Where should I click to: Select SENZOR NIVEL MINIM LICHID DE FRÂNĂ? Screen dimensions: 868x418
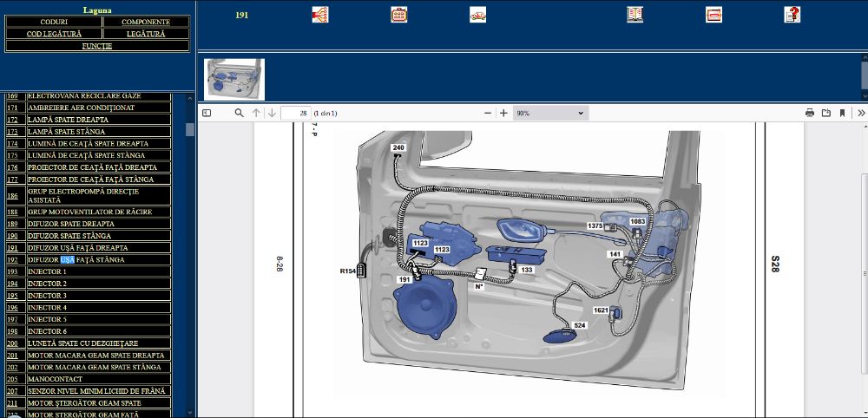click(x=99, y=391)
